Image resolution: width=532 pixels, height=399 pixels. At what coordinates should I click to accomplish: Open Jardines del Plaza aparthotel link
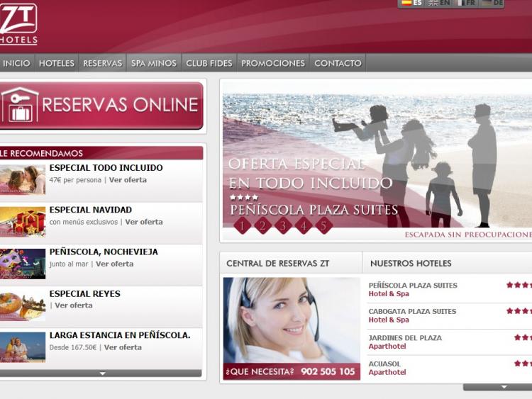point(405,338)
